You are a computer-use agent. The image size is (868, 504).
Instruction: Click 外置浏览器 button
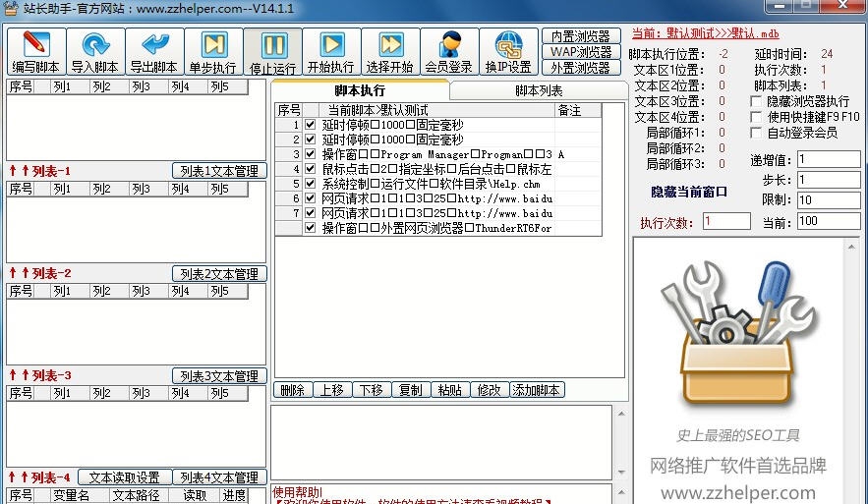[x=581, y=68]
